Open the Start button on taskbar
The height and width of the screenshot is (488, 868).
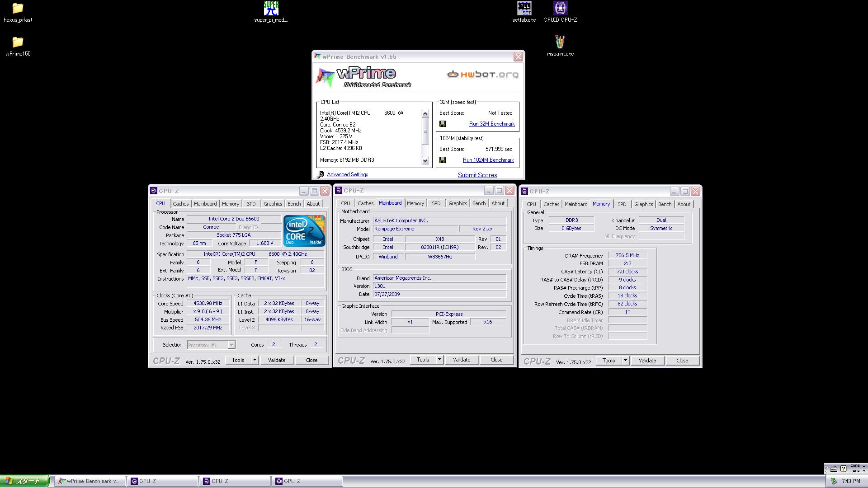[x=25, y=481]
